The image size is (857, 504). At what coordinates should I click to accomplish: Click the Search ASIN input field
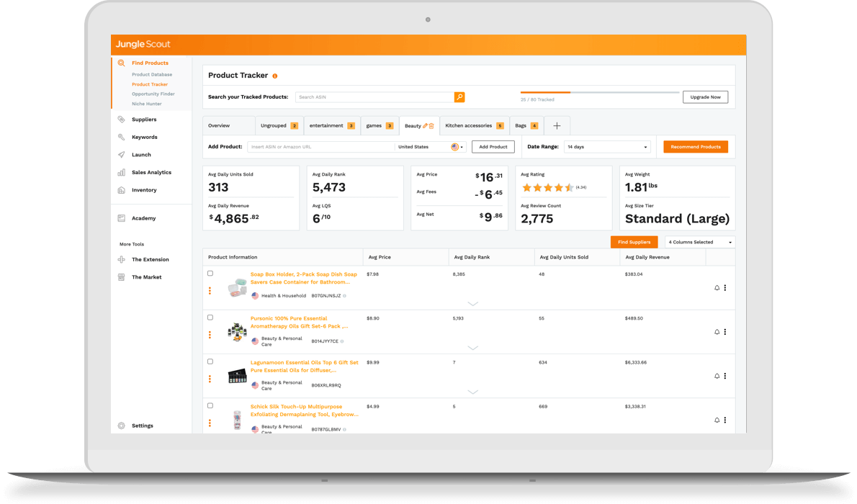coord(375,96)
